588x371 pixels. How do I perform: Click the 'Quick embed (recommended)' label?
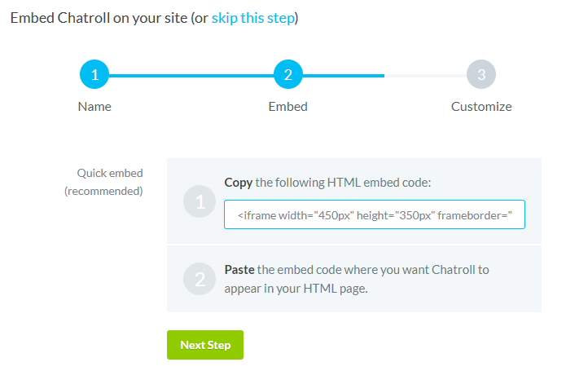pos(104,182)
